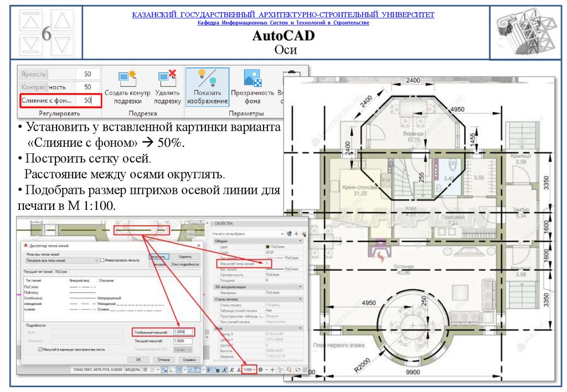567x392 pixels.
Task: Click the workspace switching gear icon
Action: [x=260, y=370]
